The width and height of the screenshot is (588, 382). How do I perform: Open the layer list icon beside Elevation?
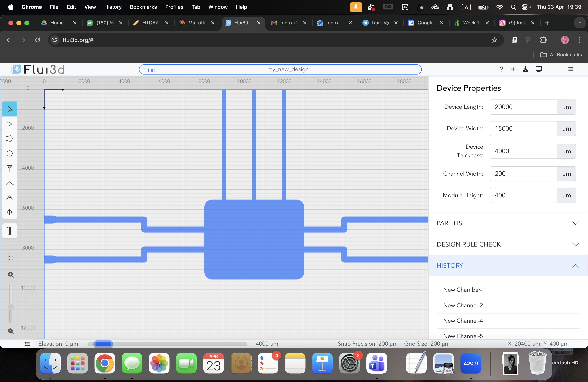(x=27, y=344)
